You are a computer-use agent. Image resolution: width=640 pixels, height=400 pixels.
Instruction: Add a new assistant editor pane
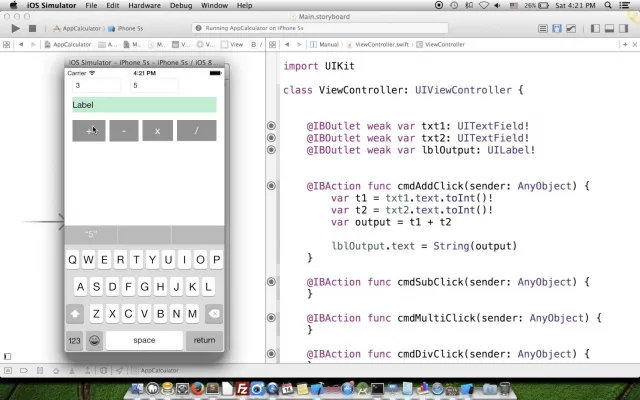click(625, 44)
